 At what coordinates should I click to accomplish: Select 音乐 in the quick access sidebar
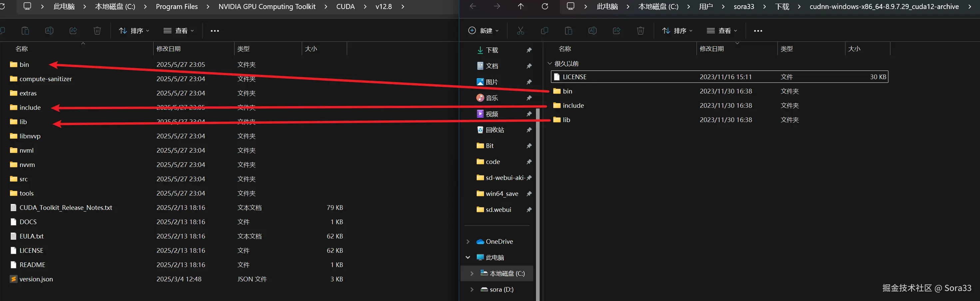(487, 98)
